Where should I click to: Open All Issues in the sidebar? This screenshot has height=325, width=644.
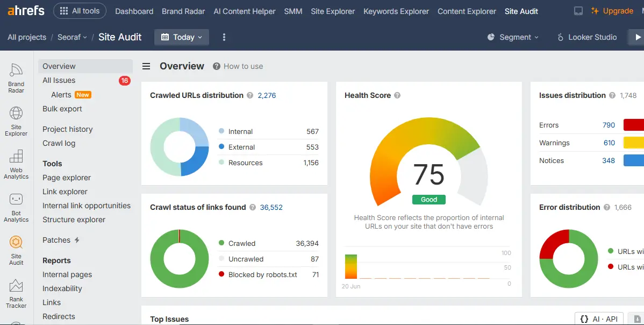(x=59, y=81)
